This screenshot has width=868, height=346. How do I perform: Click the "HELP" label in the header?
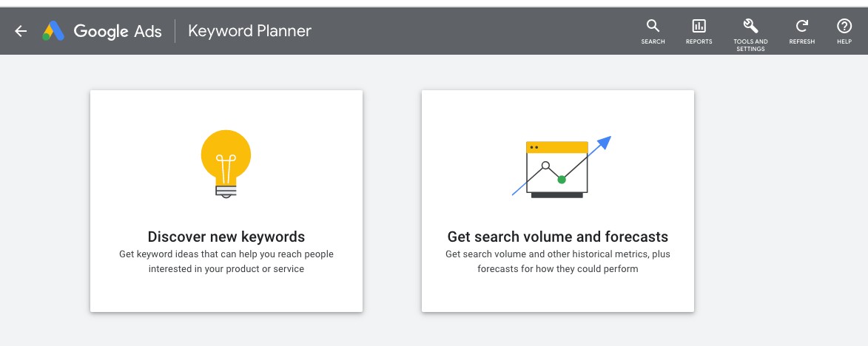coord(844,42)
